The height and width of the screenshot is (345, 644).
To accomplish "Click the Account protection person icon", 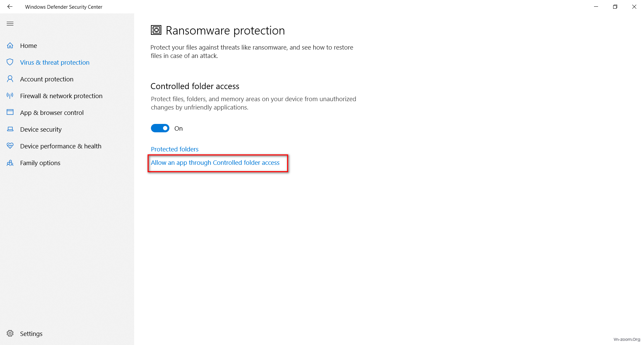I will (10, 79).
